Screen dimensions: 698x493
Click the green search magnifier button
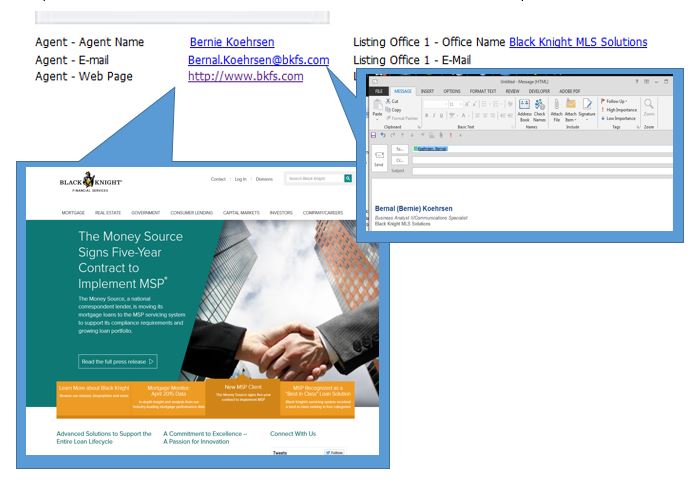[348, 179]
